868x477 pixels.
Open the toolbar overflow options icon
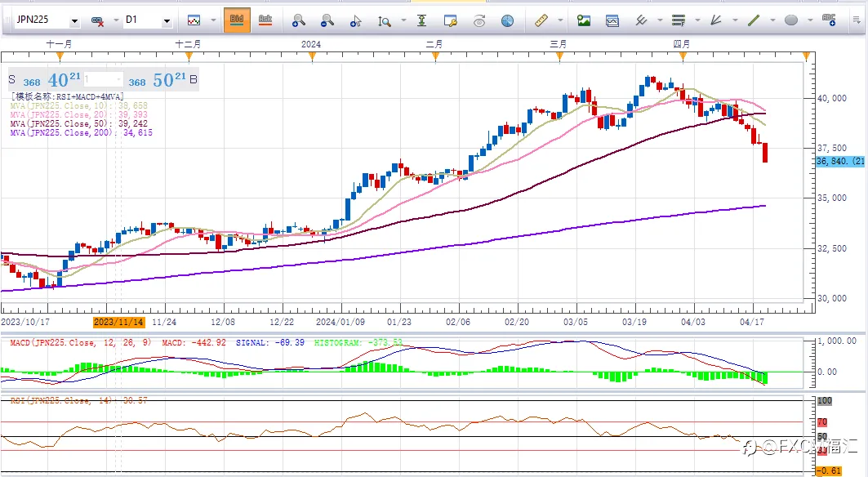click(x=857, y=20)
